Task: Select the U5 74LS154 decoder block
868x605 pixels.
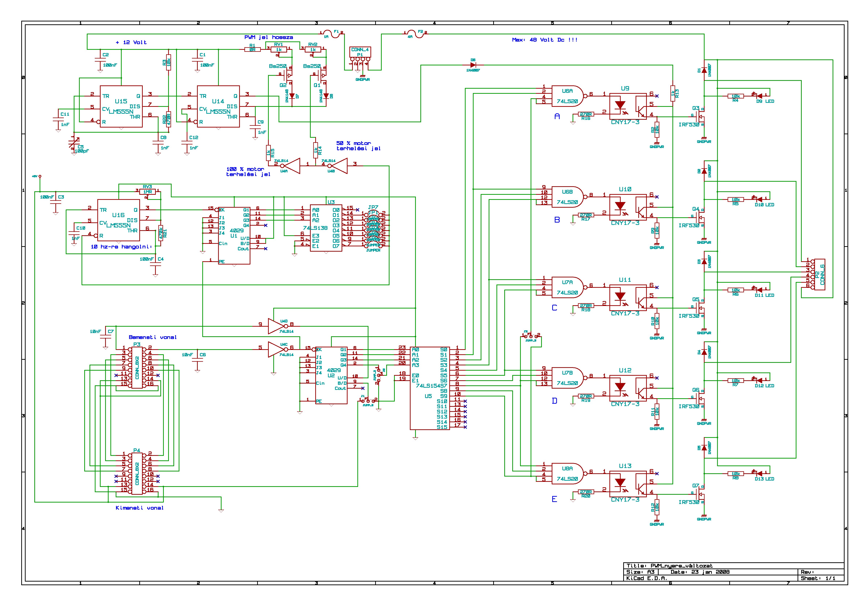Action: [429, 388]
